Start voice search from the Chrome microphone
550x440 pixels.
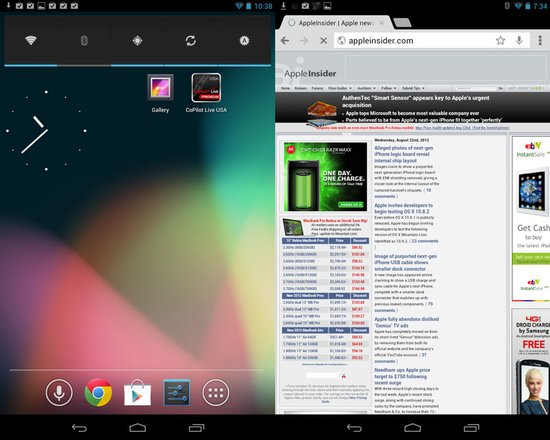pyautogui.click(x=519, y=41)
